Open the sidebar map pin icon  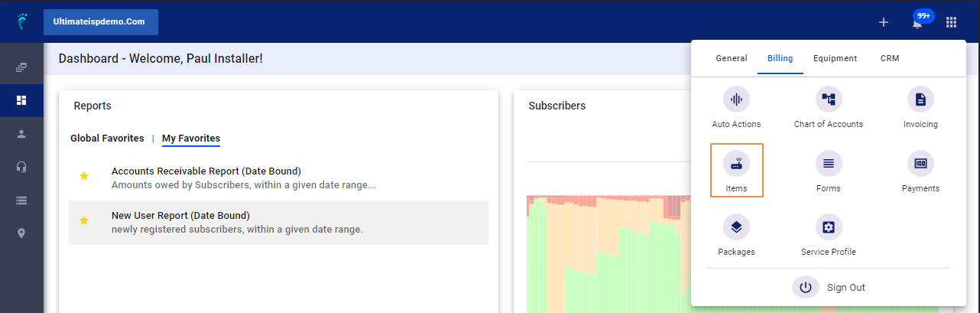21,233
